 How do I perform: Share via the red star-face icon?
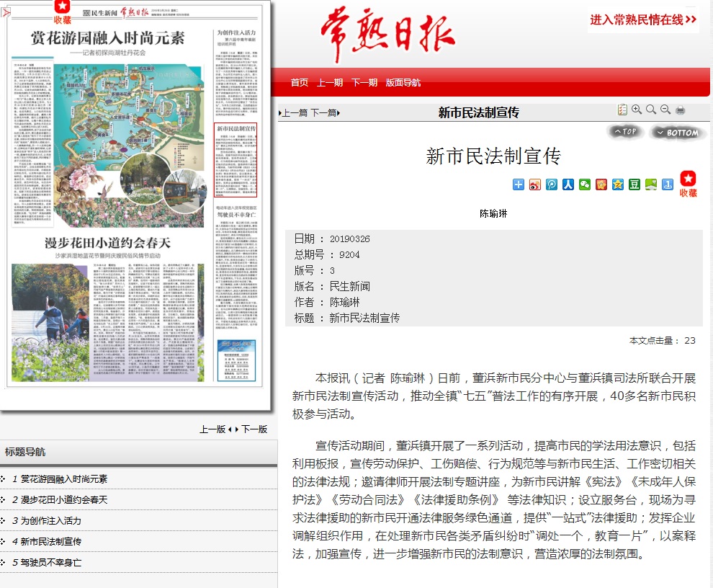click(x=601, y=184)
